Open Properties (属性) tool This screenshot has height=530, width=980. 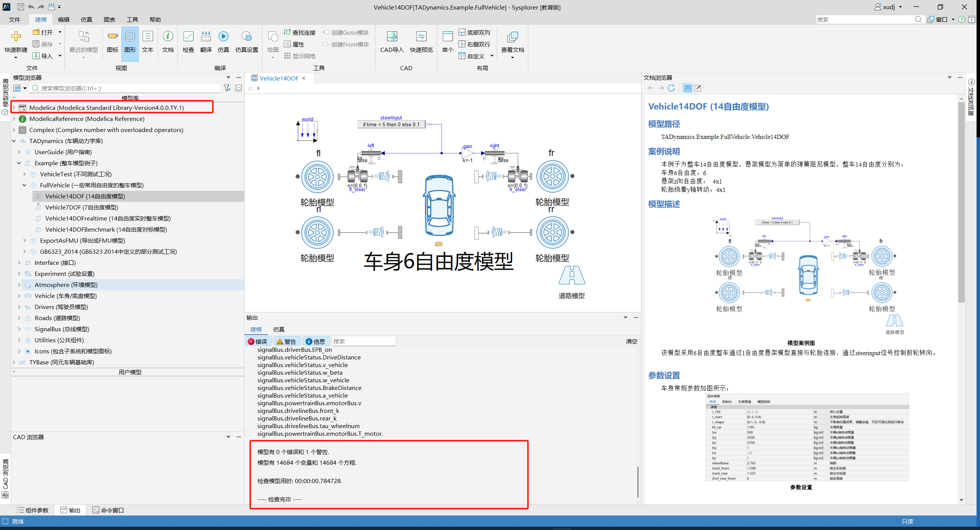tap(294, 44)
